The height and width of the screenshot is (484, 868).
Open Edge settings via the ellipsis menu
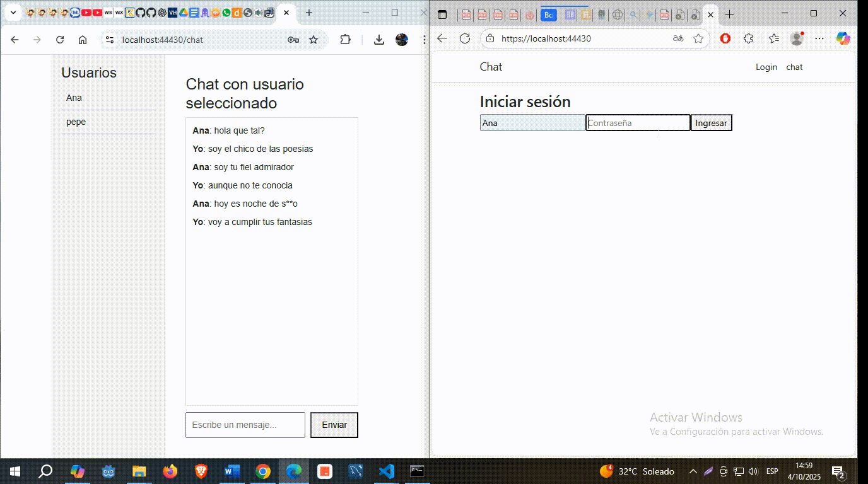[819, 38]
